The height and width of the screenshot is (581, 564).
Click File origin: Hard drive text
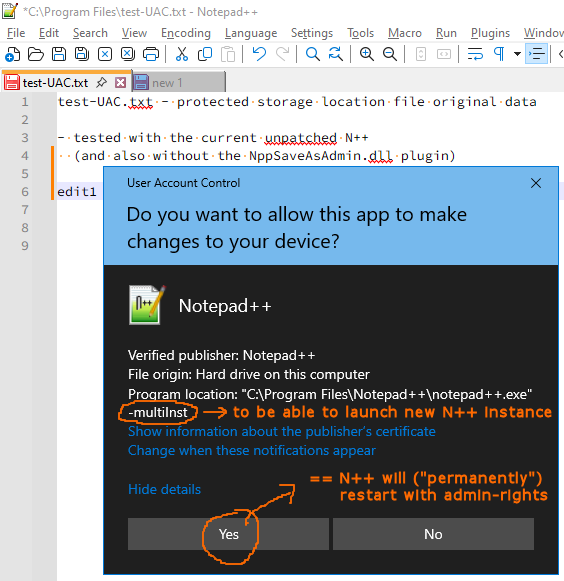[x=249, y=374]
